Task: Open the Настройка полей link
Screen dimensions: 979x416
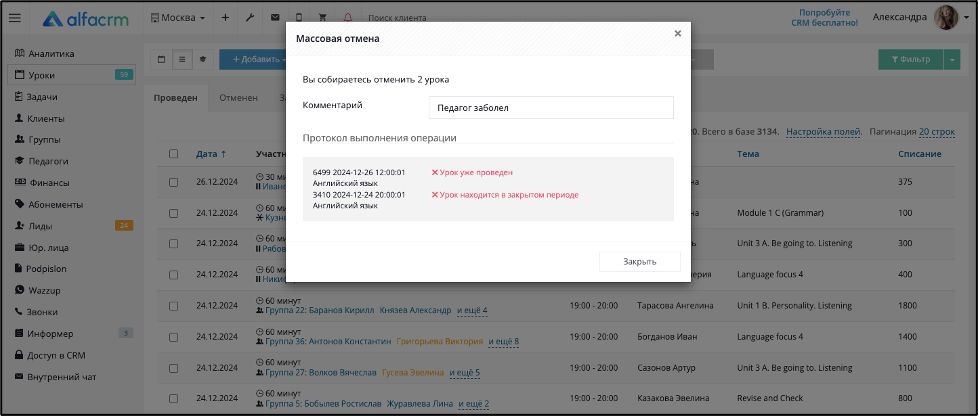Action: click(x=824, y=132)
